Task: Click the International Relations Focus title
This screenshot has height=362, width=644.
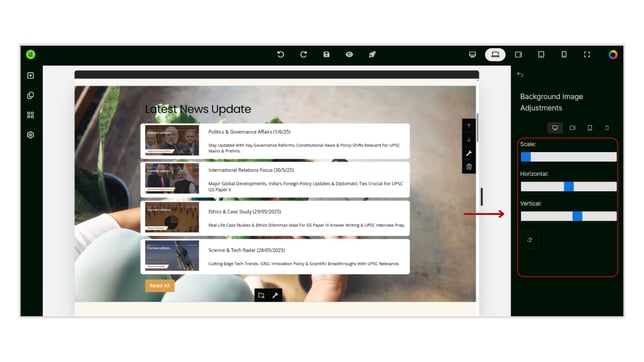Action: pyautogui.click(x=251, y=170)
